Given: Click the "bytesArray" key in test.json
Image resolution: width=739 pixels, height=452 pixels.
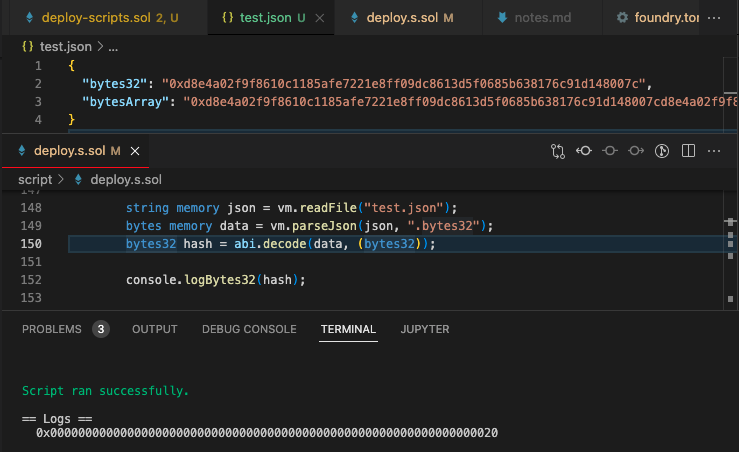Looking at the screenshot, I should [x=125, y=102].
